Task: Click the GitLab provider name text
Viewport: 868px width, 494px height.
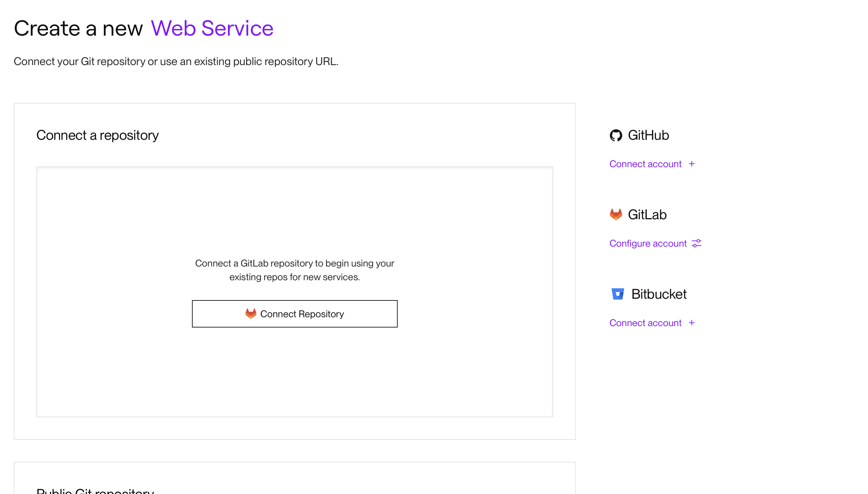Action: 647,215
